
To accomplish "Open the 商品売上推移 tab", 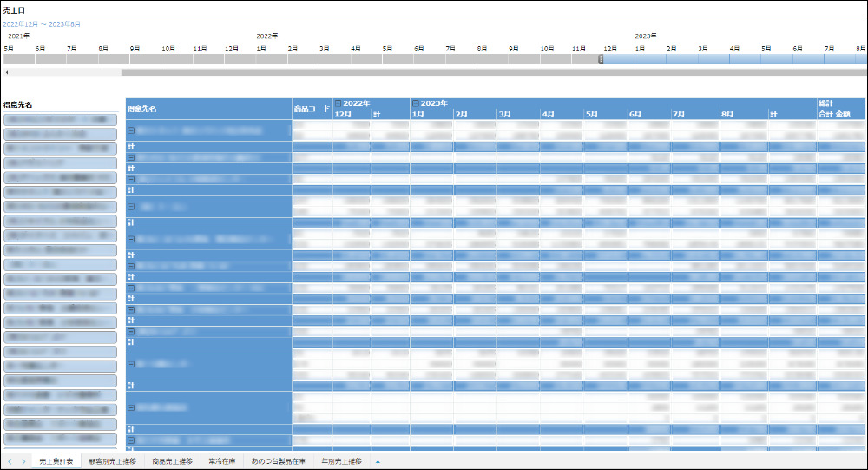I will point(172,461).
